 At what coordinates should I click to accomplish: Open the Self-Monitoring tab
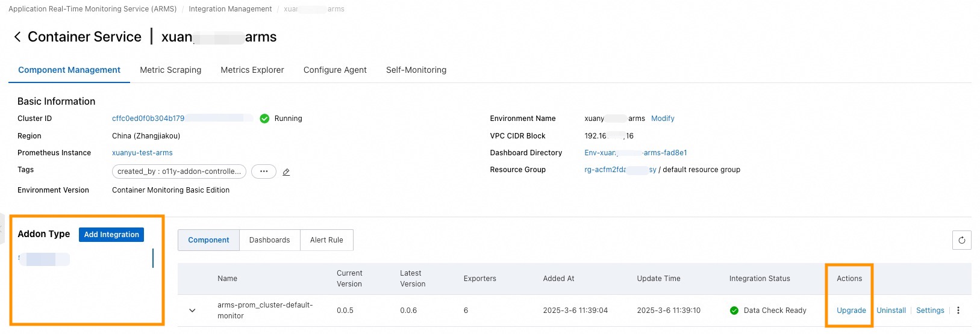[416, 70]
